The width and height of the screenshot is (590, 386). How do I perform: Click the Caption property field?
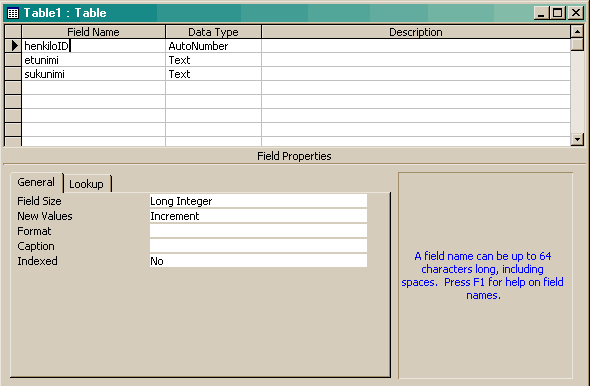tap(258, 246)
